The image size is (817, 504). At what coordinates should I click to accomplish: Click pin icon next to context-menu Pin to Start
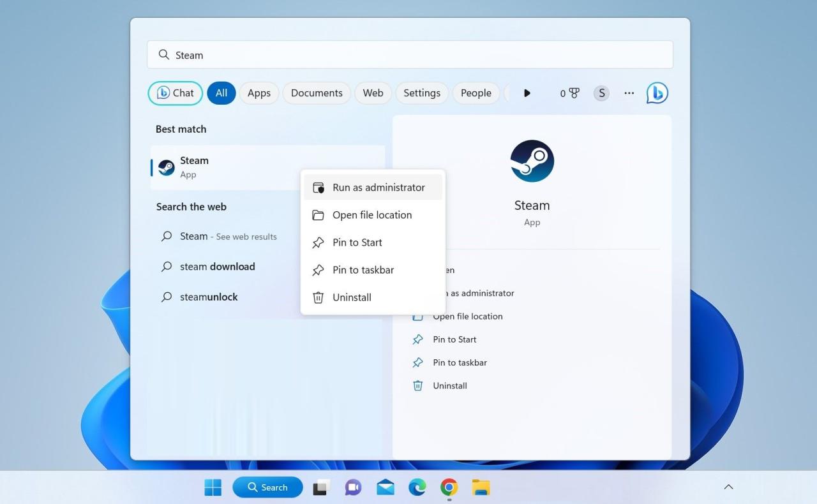tap(318, 242)
